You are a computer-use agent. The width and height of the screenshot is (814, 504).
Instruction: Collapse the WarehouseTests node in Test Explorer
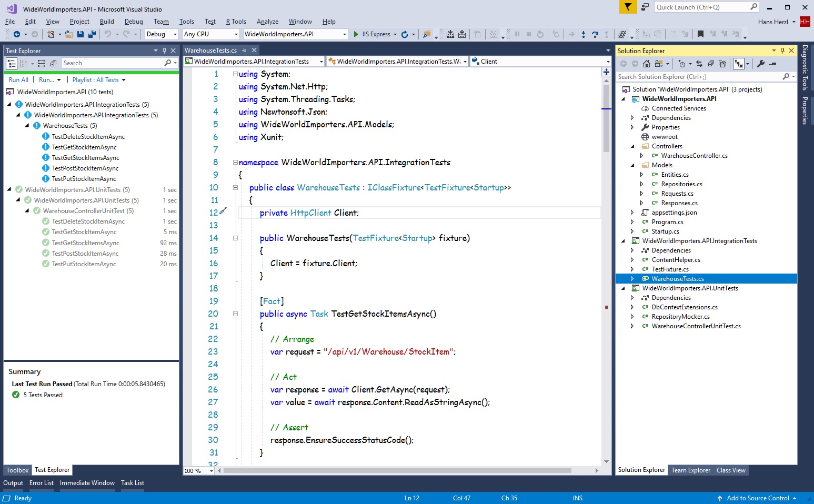tap(27, 126)
